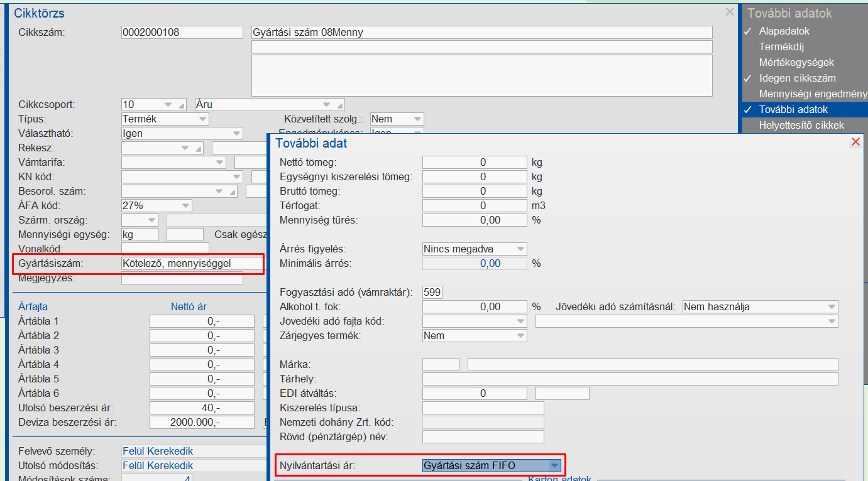The image size is (868, 481).
Task: Click the Egységnyi kiszerelési tömeg input
Action: pos(475,177)
